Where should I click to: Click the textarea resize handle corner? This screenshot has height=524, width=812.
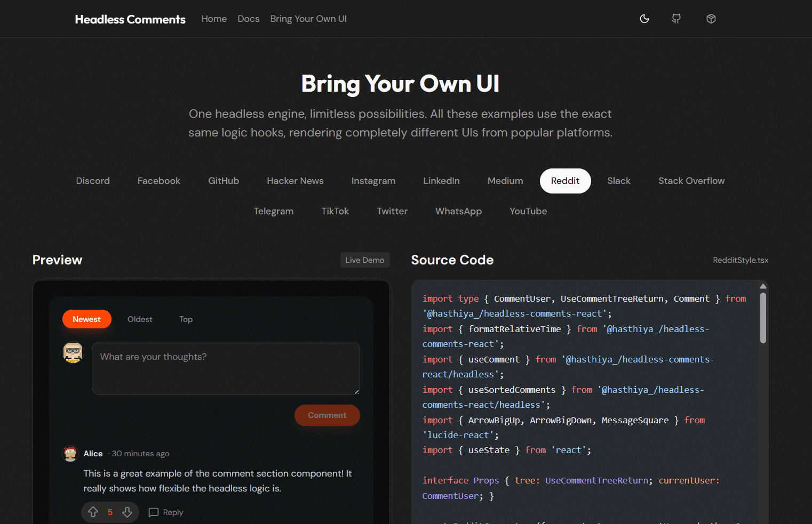point(356,391)
